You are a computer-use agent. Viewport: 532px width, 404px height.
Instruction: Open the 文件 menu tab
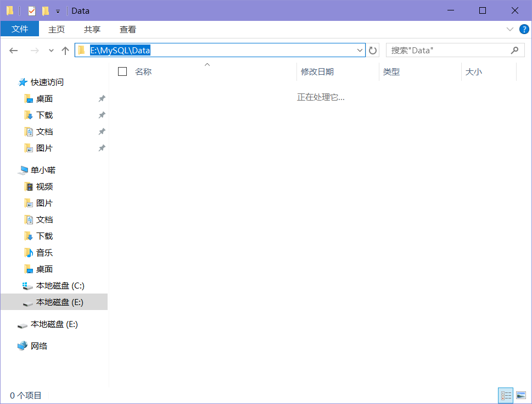(x=20, y=29)
